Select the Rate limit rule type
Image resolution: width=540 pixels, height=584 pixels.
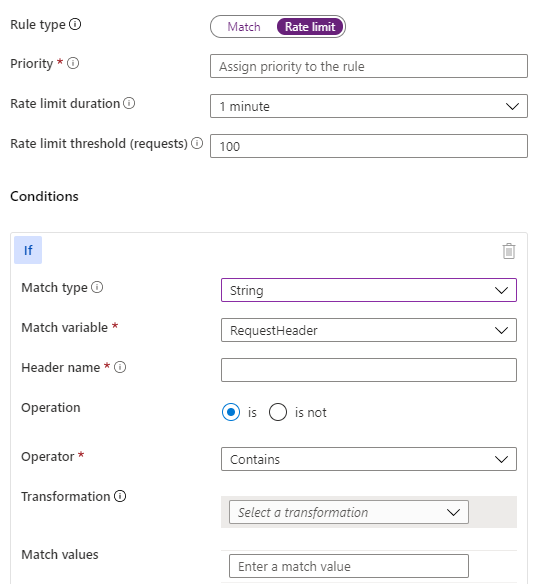pyautogui.click(x=310, y=27)
